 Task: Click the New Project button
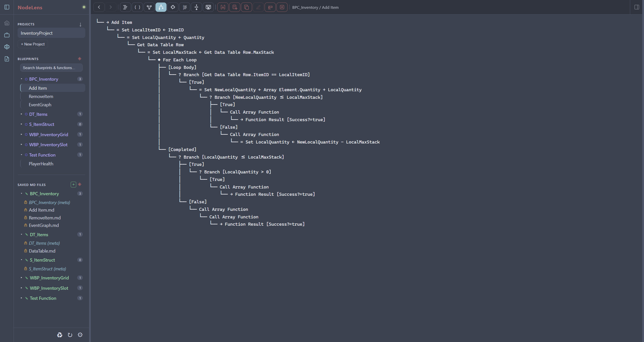coord(33,44)
